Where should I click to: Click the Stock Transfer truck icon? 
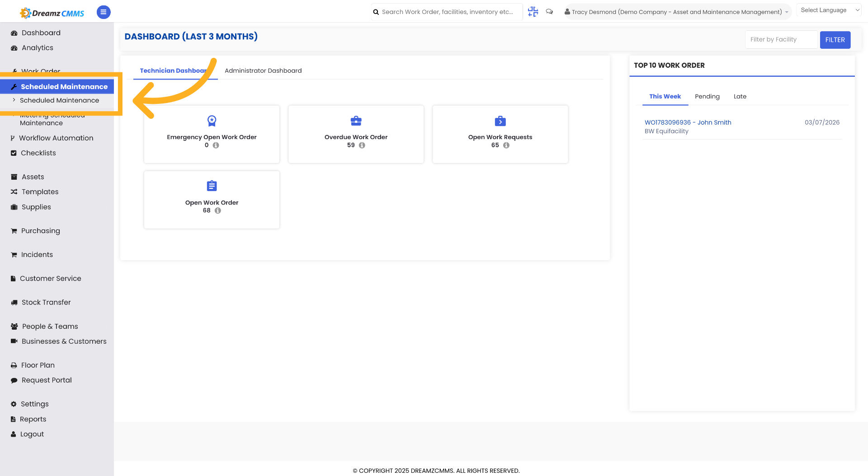14,303
